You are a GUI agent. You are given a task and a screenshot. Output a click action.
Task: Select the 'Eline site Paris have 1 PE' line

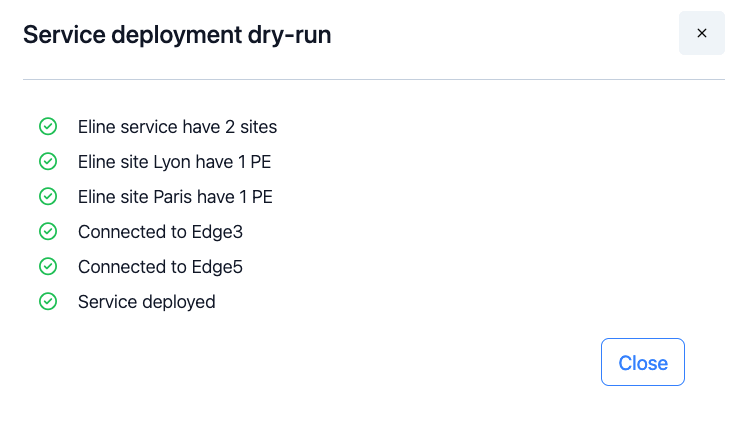tap(175, 197)
